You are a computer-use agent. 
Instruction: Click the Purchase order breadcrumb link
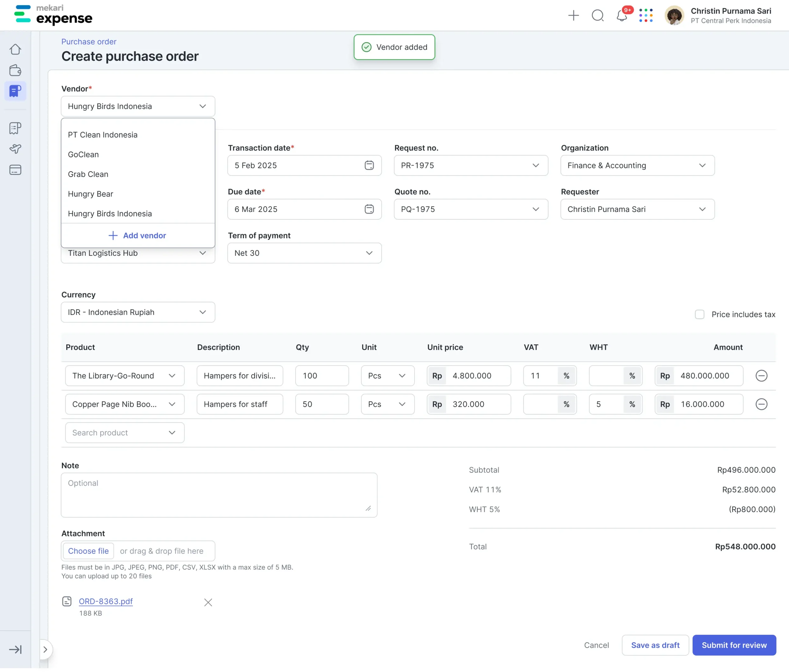point(89,42)
